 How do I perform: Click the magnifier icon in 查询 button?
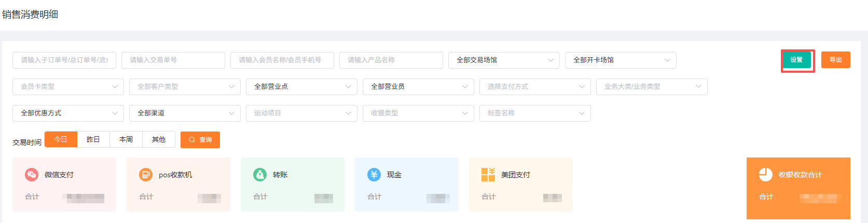click(192, 140)
